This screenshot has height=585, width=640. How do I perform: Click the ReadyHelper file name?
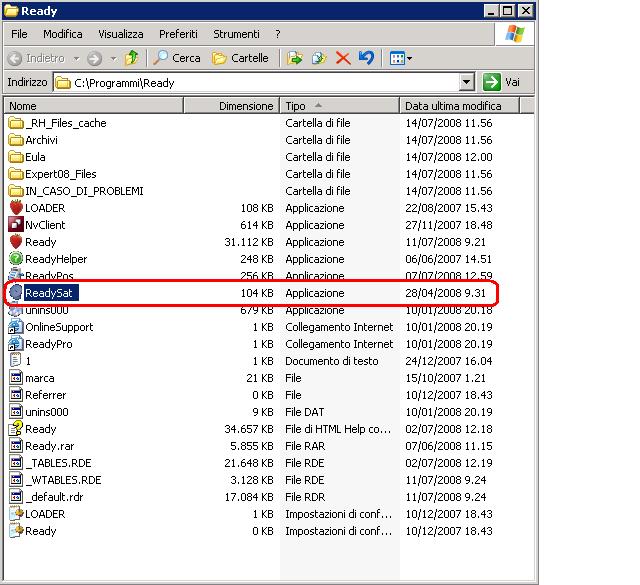[x=56, y=259]
